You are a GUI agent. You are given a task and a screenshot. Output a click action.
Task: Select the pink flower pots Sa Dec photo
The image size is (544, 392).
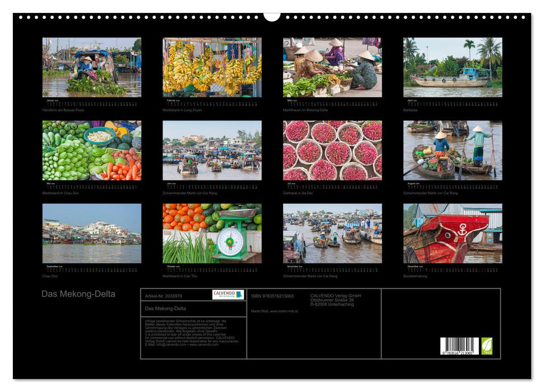[332, 150]
